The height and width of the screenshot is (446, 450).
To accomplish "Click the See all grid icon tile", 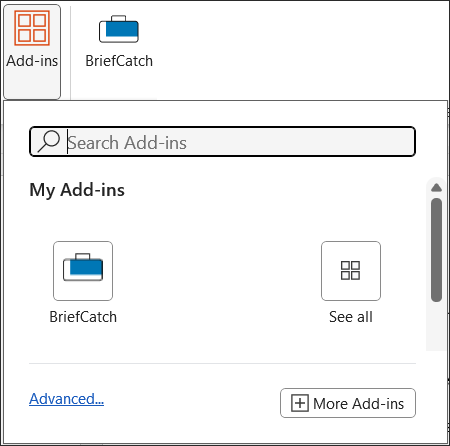I will click(351, 271).
